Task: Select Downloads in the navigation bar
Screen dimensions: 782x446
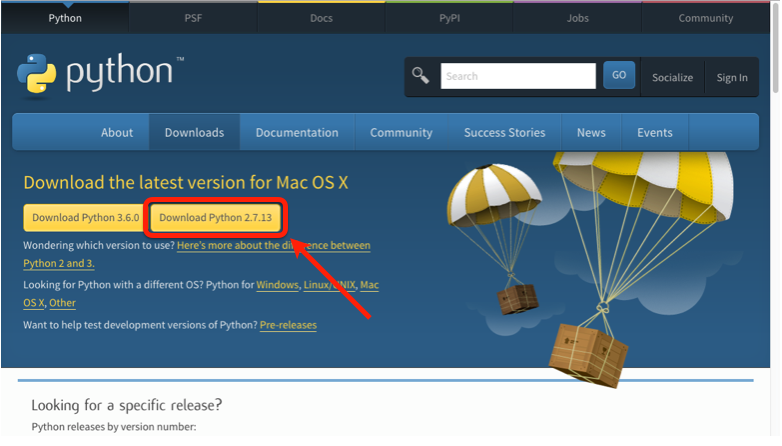Action: pyautogui.click(x=194, y=132)
